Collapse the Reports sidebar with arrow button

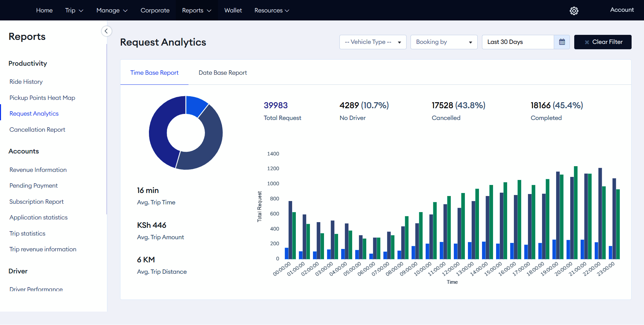pyautogui.click(x=106, y=31)
